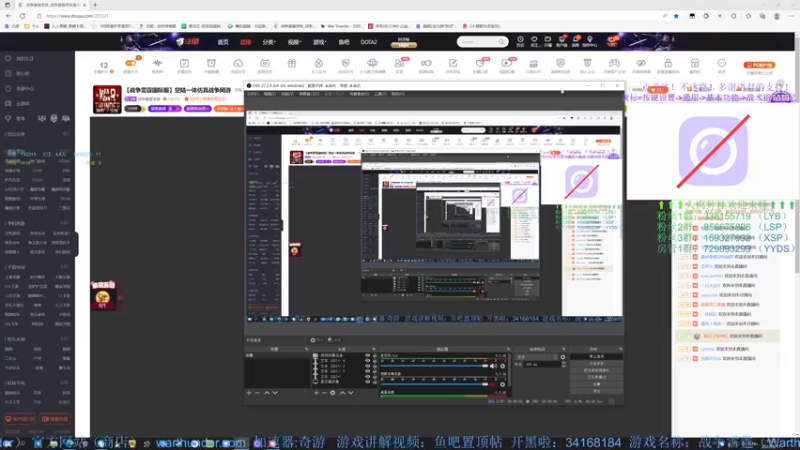Click the waveform icon in broadcaster toolbar
This screenshot has height=450, width=800.
tap(157, 63)
